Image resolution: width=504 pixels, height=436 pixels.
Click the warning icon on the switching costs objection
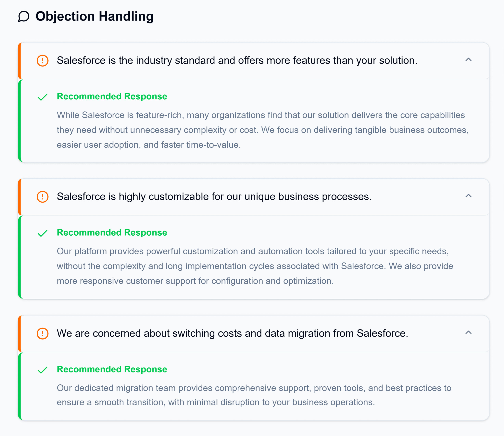click(42, 334)
